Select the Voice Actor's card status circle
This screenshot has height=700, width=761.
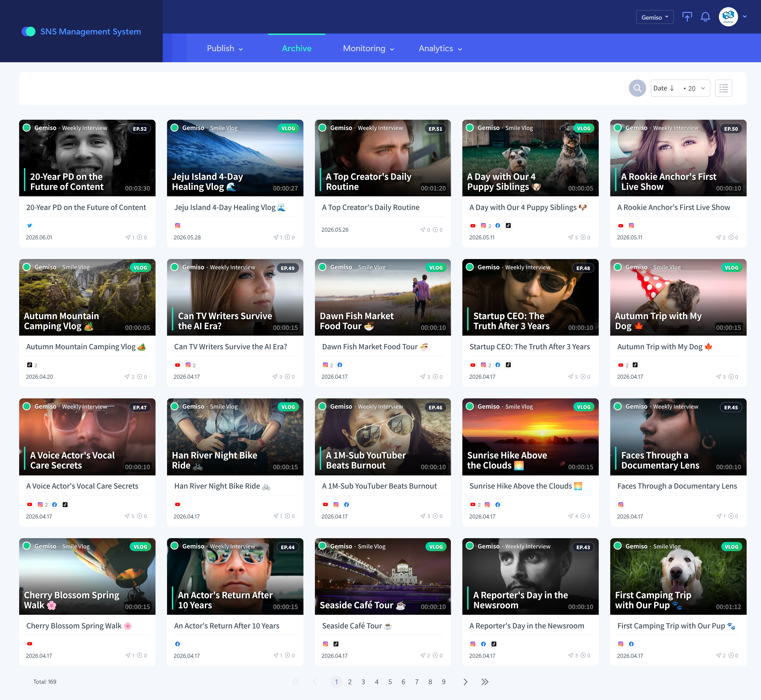coord(27,406)
